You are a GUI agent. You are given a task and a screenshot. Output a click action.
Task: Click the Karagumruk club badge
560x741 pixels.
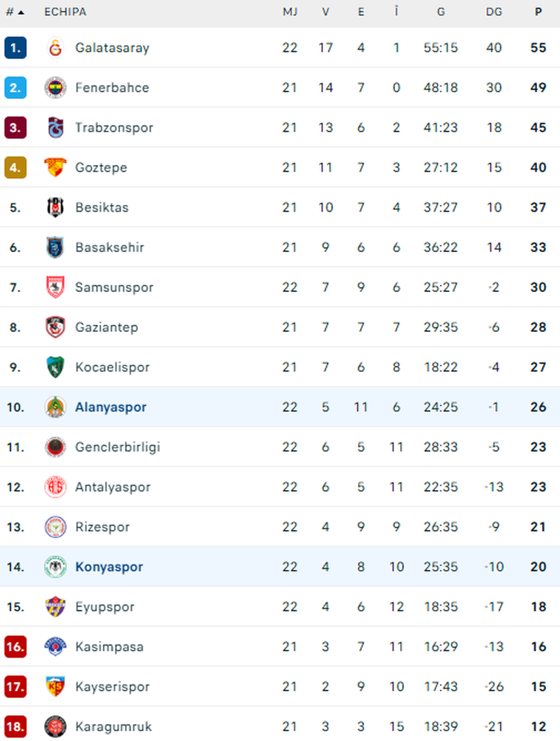click(x=56, y=726)
